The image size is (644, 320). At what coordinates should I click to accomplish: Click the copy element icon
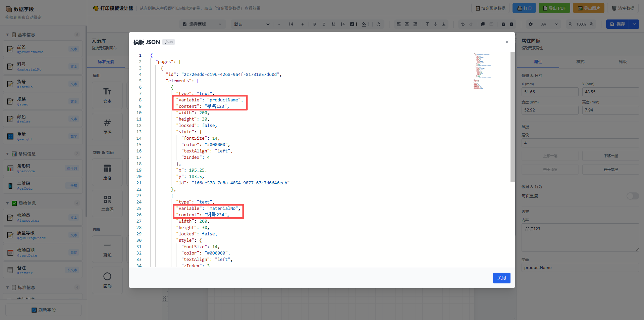tap(483, 24)
